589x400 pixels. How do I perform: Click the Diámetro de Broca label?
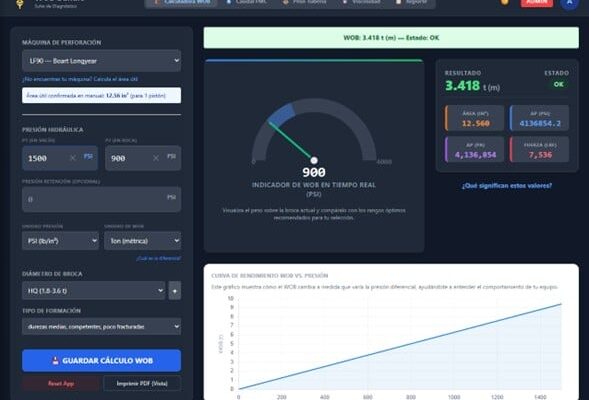point(52,274)
